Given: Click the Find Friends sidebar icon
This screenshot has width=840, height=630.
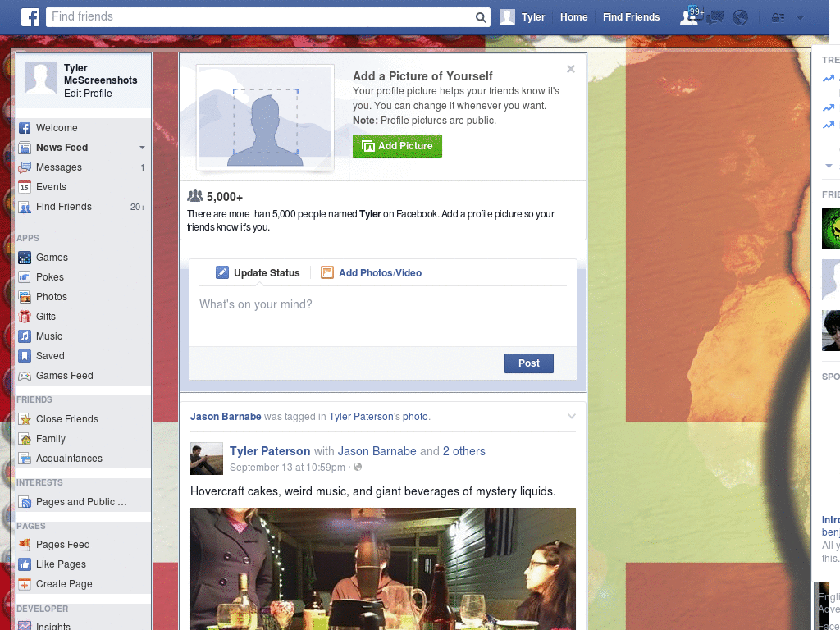Looking at the screenshot, I should [x=25, y=207].
